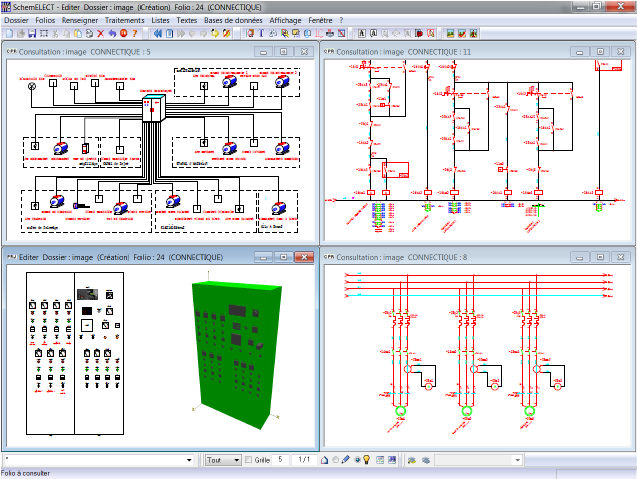The image size is (638, 479).
Task: Click the printer icon in the toolbar
Action: [330, 33]
